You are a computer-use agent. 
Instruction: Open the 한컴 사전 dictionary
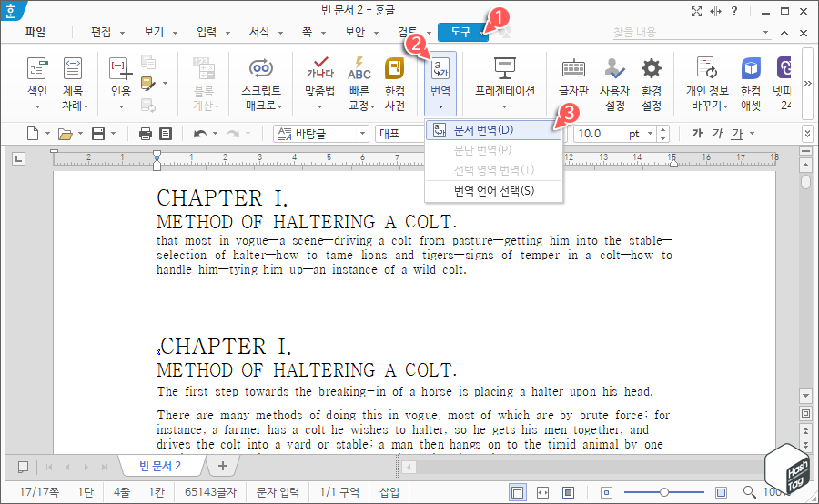coord(395,84)
